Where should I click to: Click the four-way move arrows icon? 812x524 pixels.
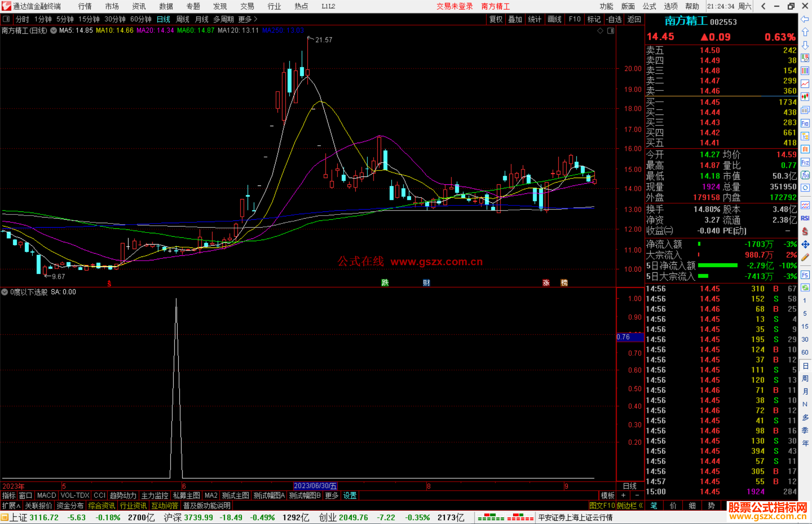click(805, 245)
